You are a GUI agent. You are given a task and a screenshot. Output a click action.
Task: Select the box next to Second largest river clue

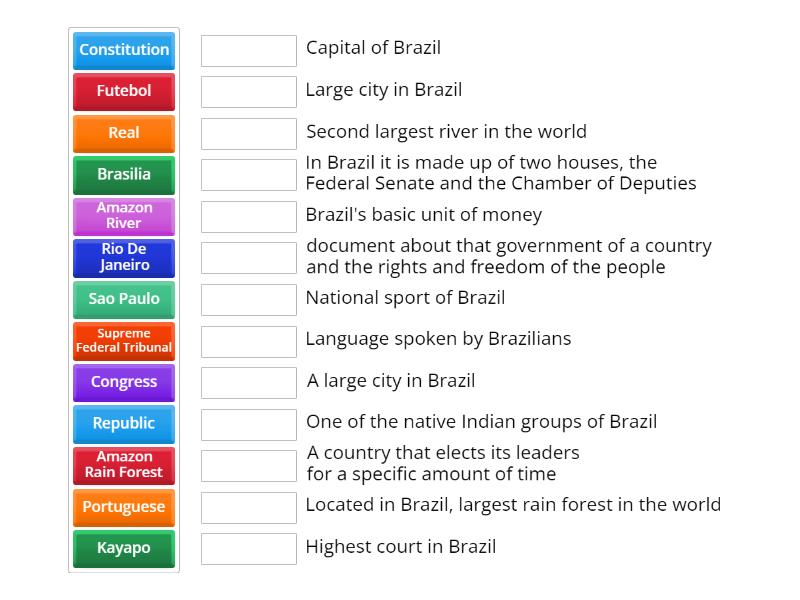248,132
